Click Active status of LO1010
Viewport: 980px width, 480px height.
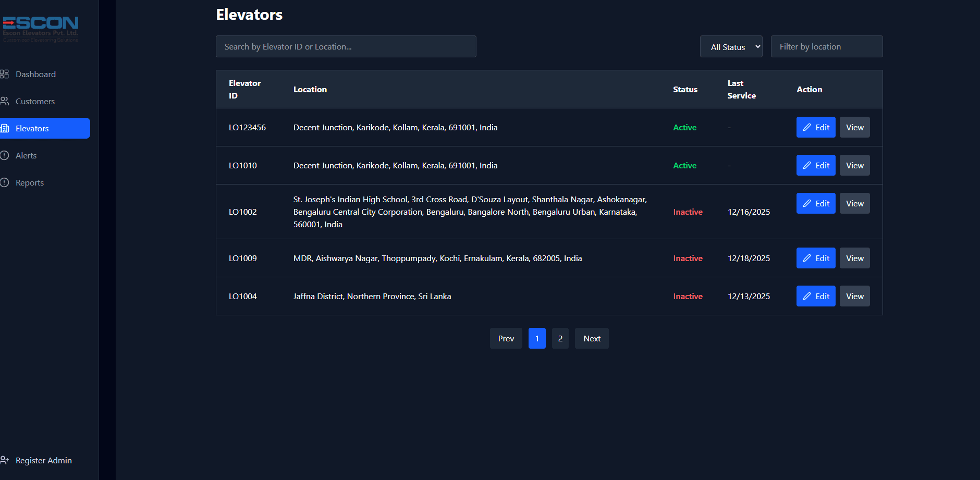pos(684,165)
